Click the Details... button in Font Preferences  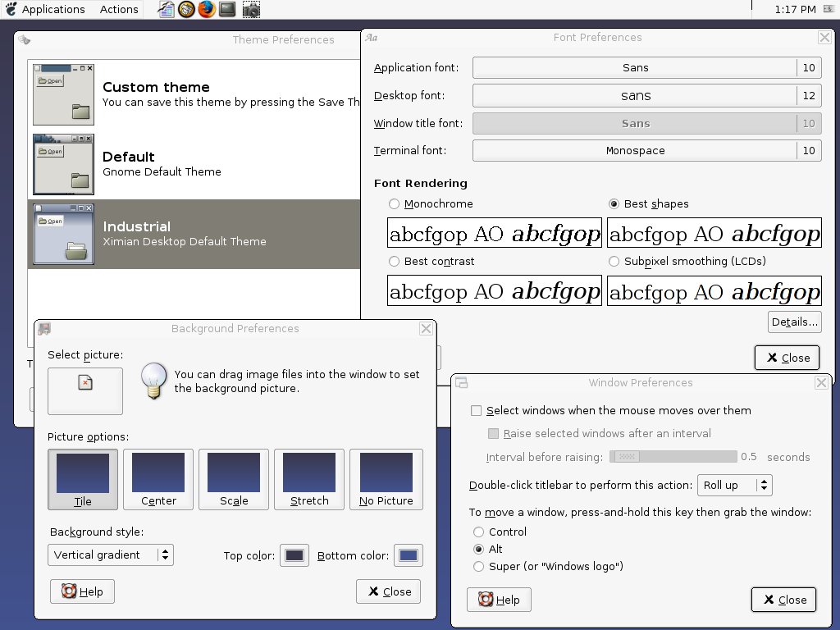[x=794, y=322]
